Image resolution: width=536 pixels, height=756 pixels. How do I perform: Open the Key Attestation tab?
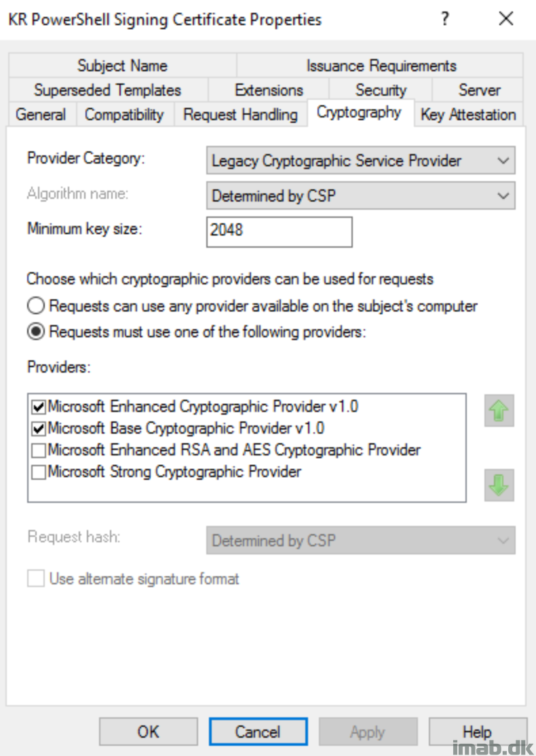[469, 114]
